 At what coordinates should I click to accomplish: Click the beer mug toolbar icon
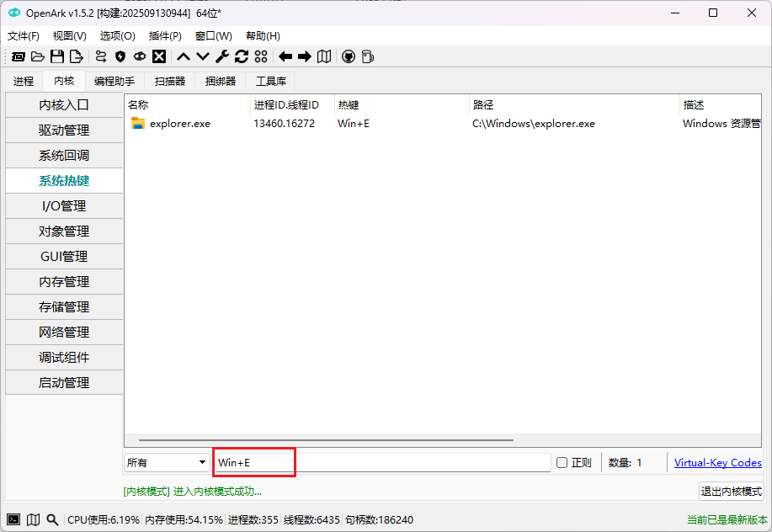368,56
